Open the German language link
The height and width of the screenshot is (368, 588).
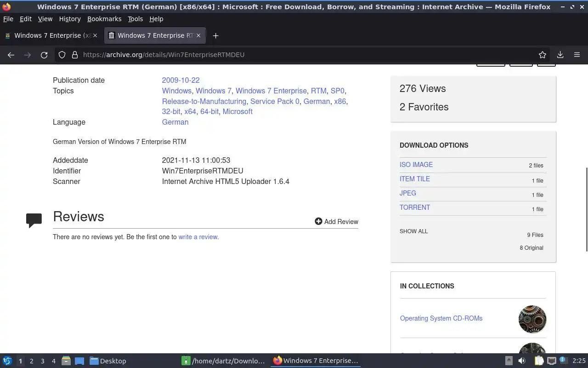tap(175, 122)
